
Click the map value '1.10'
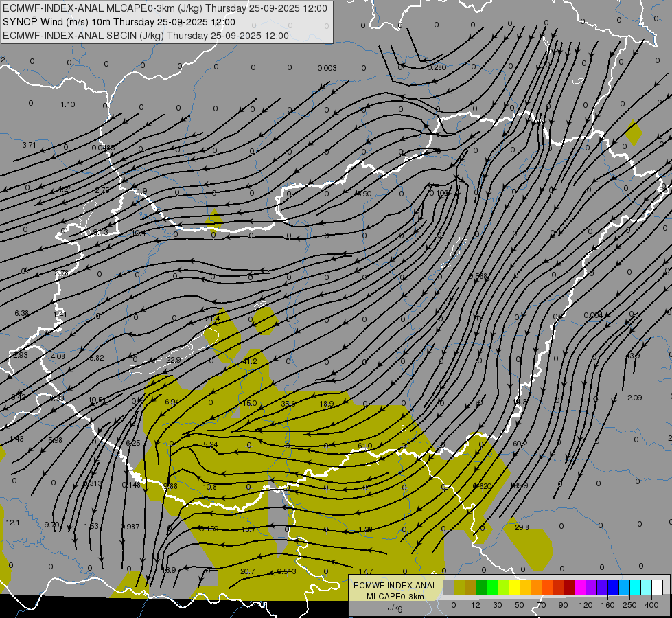tap(68, 104)
